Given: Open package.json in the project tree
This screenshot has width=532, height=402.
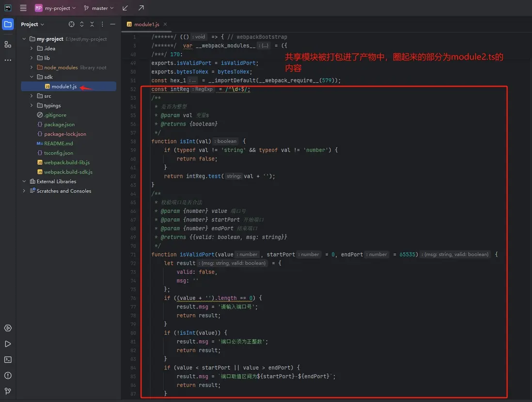Looking at the screenshot, I should pyautogui.click(x=59, y=125).
